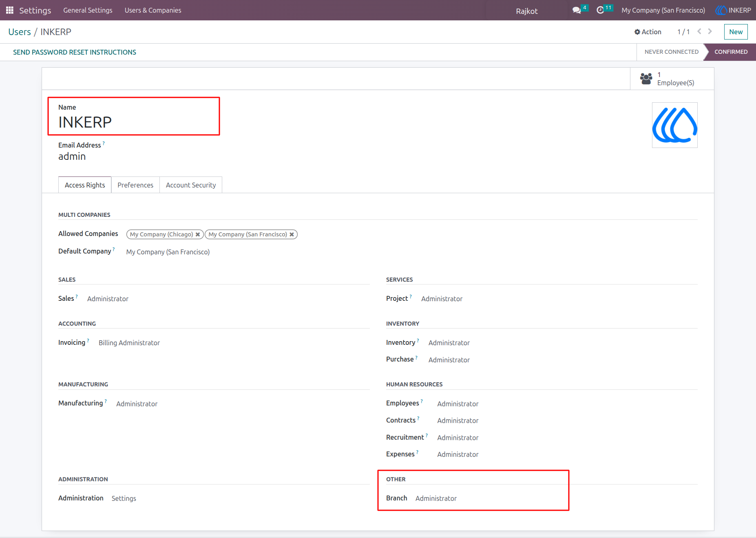Show help tooltip for Recruitment field

pyautogui.click(x=427, y=435)
